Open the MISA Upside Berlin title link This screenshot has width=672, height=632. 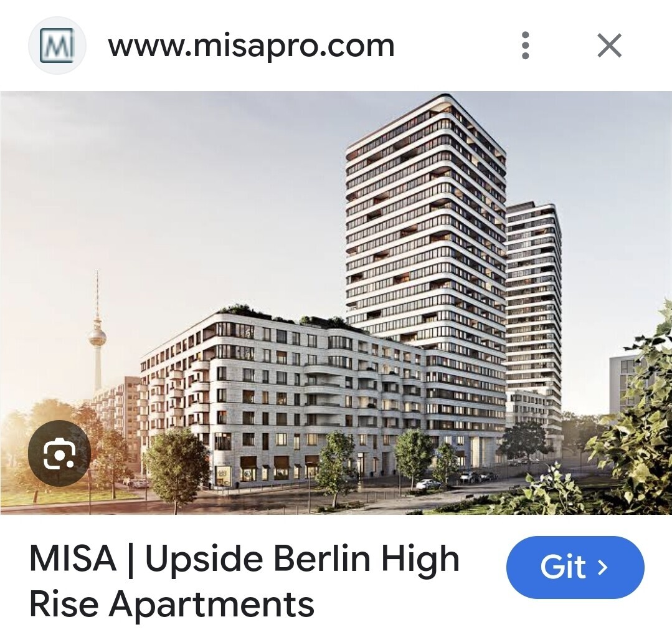[x=244, y=580]
